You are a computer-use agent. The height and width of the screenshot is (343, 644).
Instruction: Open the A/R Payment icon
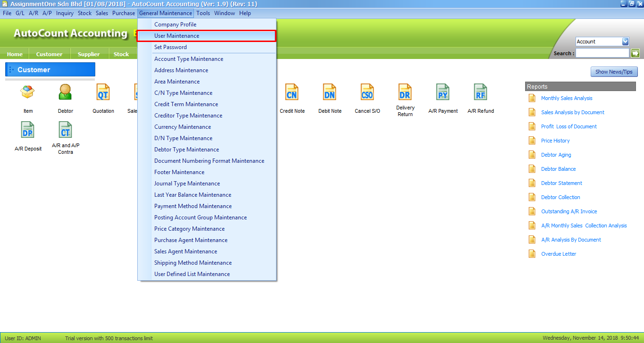(443, 92)
